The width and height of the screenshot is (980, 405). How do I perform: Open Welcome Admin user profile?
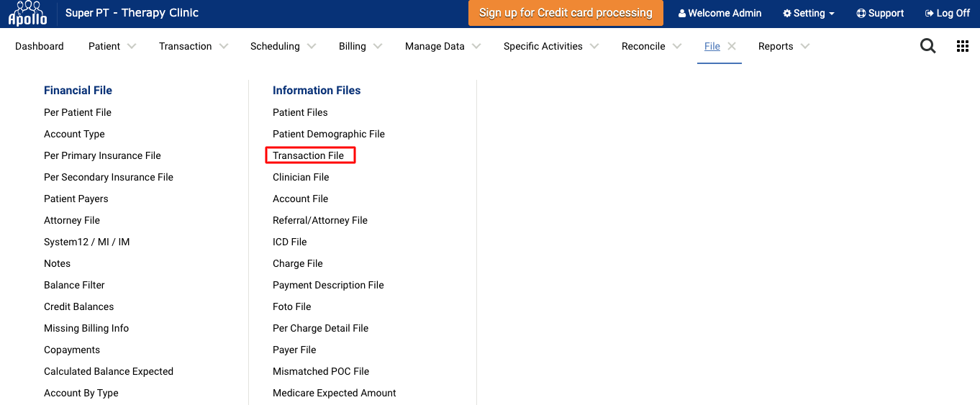pyautogui.click(x=720, y=13)
